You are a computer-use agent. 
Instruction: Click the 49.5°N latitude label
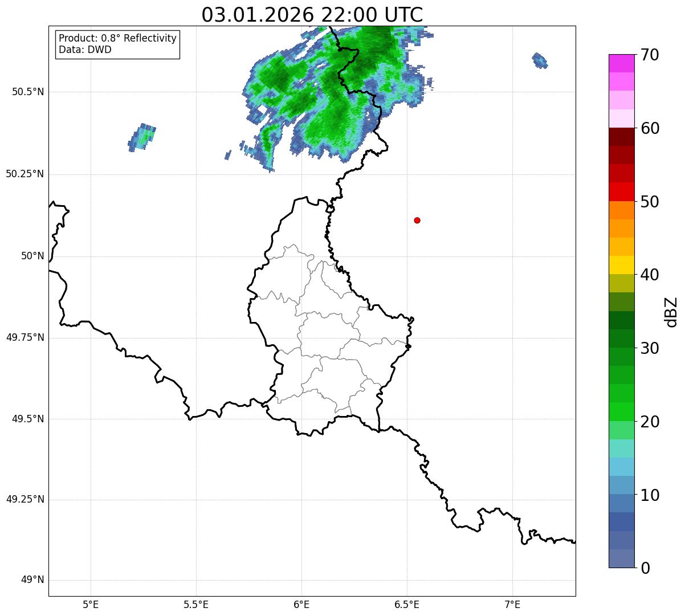(x=28, y=419)
